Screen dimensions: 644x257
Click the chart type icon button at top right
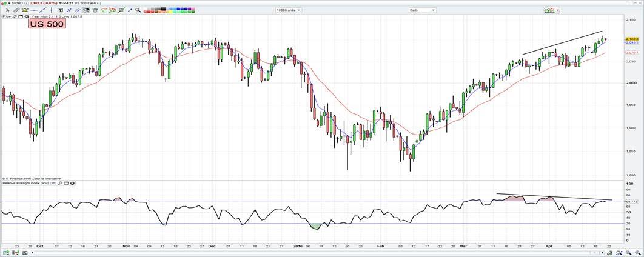tap(549, 10)
